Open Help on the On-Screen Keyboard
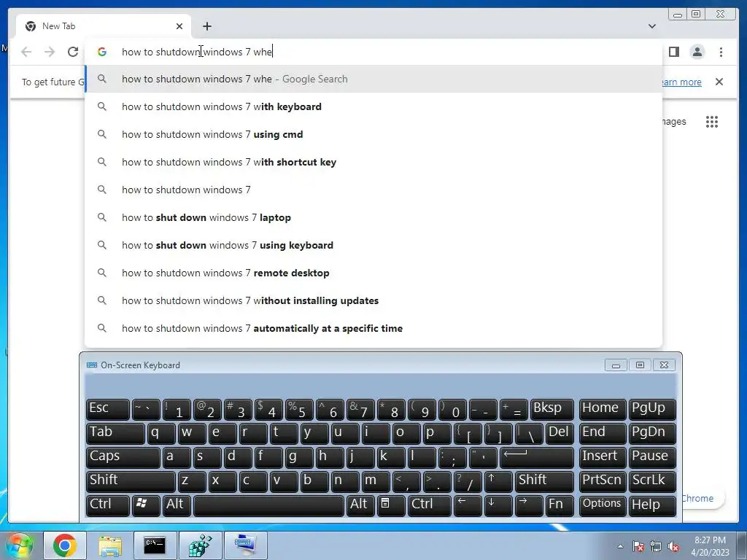The image size is (747, 560). pyautogui.click(x=652, y=505)
